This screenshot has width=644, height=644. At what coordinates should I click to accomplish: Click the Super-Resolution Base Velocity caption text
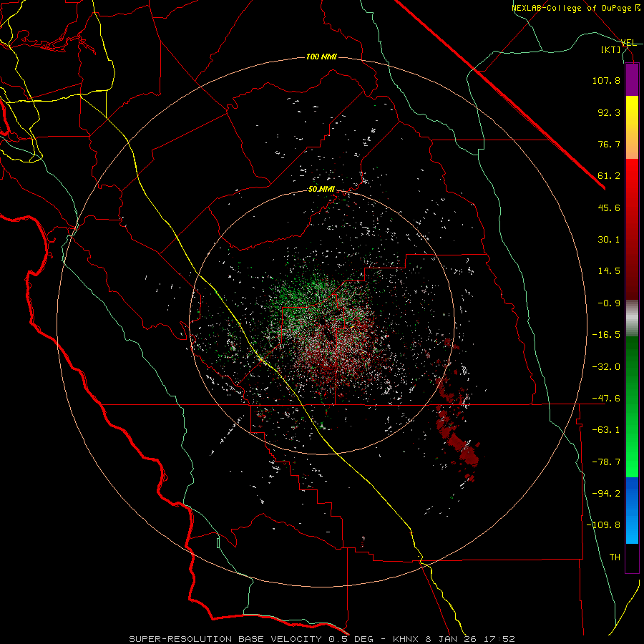321,639
